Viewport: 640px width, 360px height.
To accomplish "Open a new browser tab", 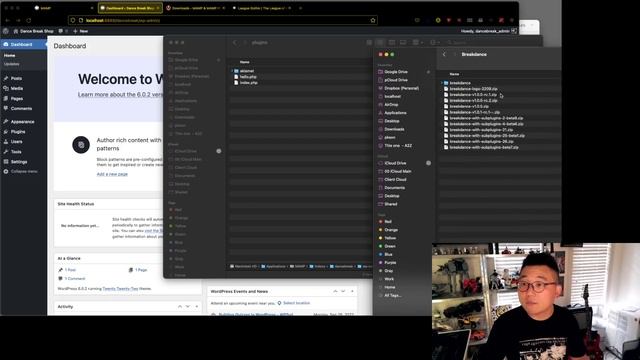I will pos(300,8).
